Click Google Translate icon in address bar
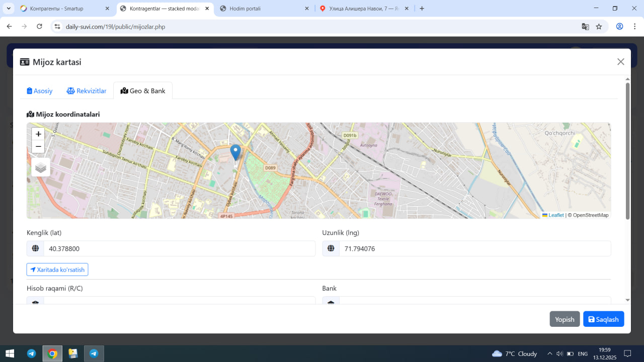The height and width of the screenshot is (362, 644). (585, 27)
